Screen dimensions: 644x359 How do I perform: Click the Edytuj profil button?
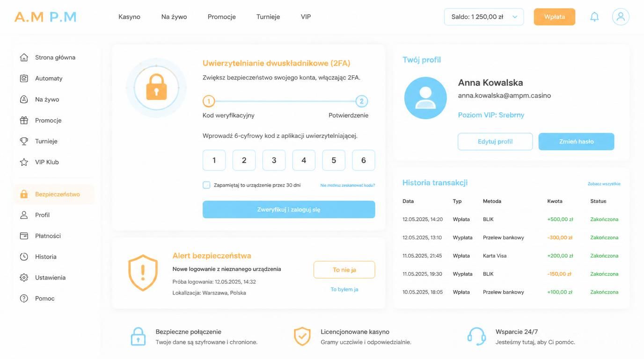click(495, 142)
